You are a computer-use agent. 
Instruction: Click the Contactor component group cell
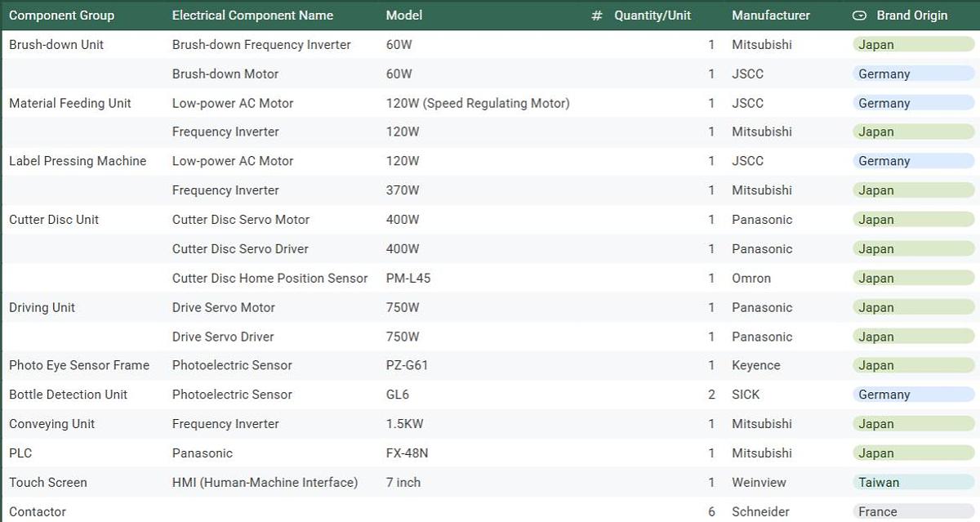[x=38, y=512]
